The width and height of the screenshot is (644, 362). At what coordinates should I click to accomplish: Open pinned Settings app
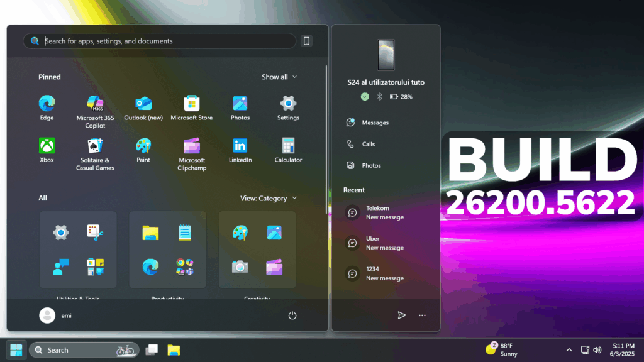click(x=288, y=108)
